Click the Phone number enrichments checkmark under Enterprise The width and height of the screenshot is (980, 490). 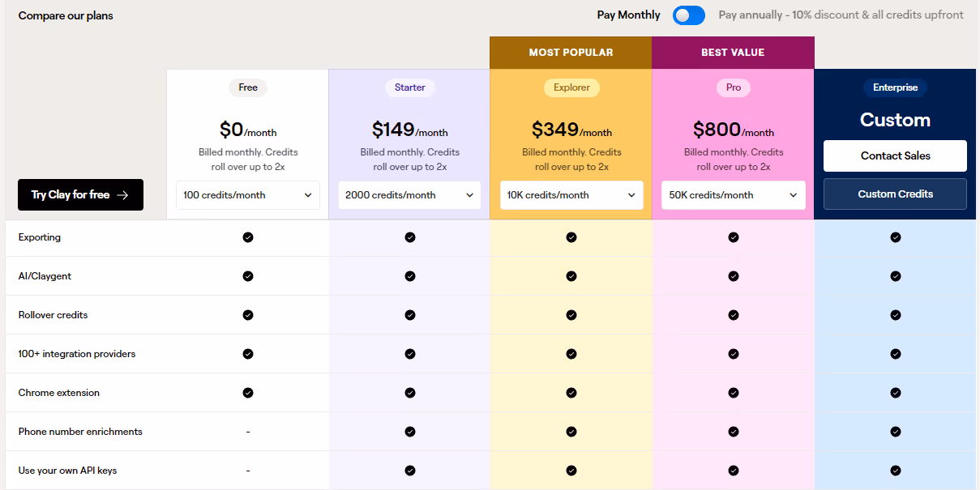[x=895, y=432]
